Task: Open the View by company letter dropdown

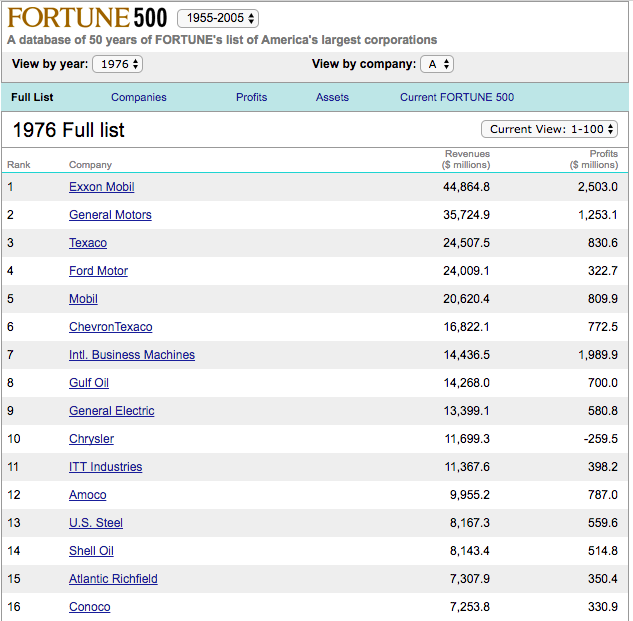Action: coord(437,64)
